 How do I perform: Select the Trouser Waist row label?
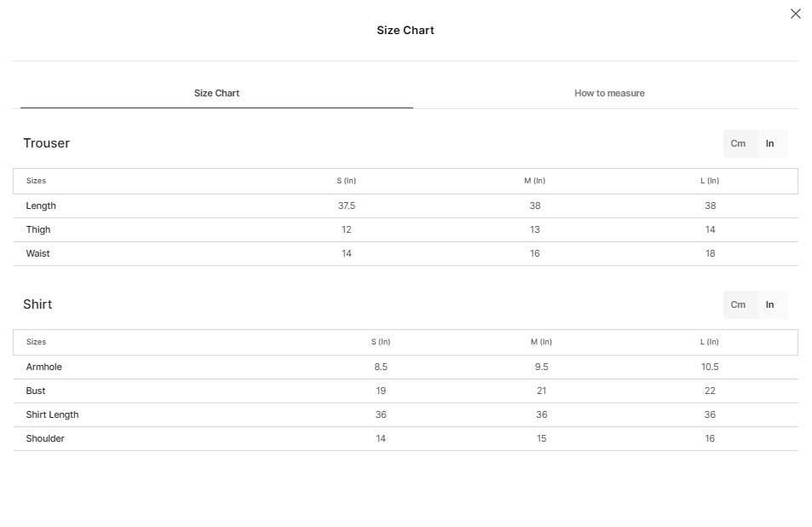coord(37,253)
